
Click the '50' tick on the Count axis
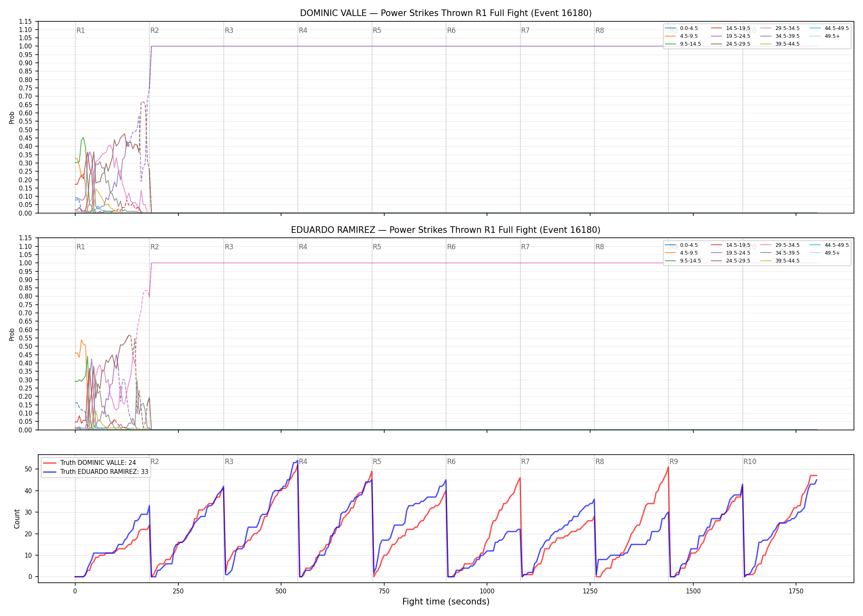(28, 469)
